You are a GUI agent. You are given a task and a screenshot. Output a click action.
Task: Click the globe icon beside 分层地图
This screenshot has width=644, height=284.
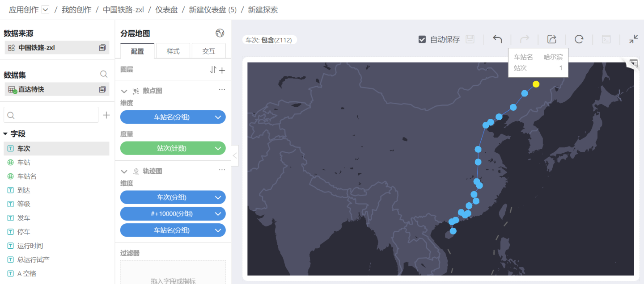coord(220,33)
